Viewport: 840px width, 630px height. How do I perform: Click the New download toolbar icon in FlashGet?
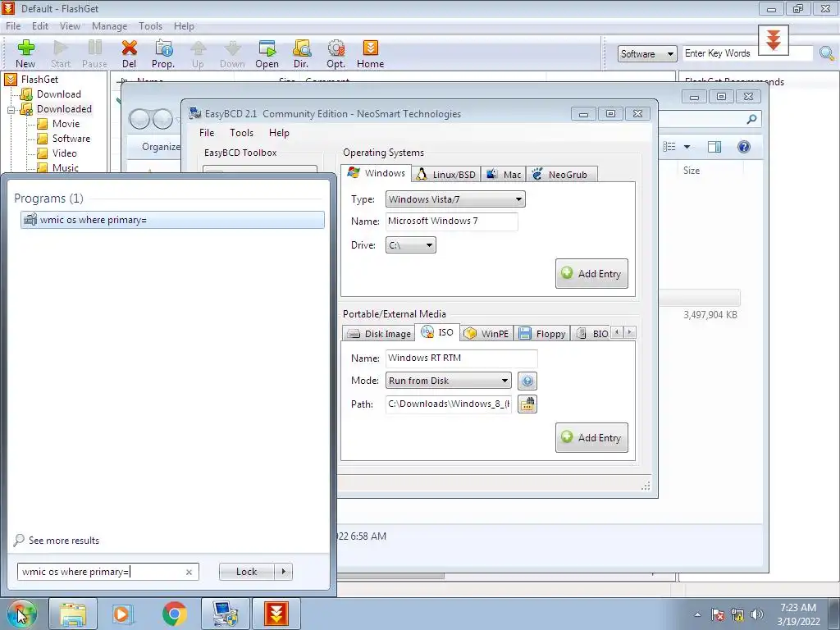25,53
